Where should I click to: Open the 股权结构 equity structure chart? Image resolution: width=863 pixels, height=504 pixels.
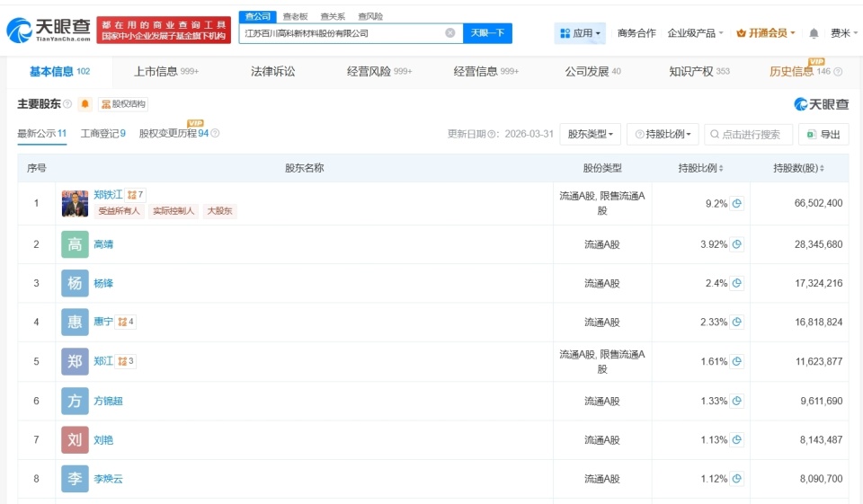tap(123, 104)
